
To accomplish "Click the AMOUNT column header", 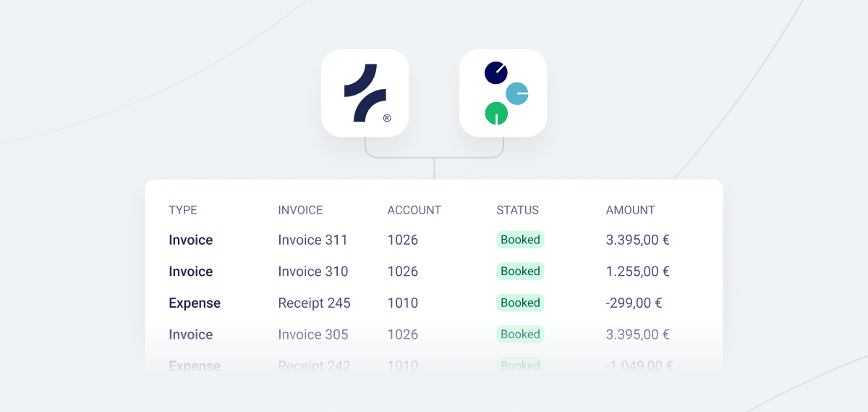I will coord(630,210).
